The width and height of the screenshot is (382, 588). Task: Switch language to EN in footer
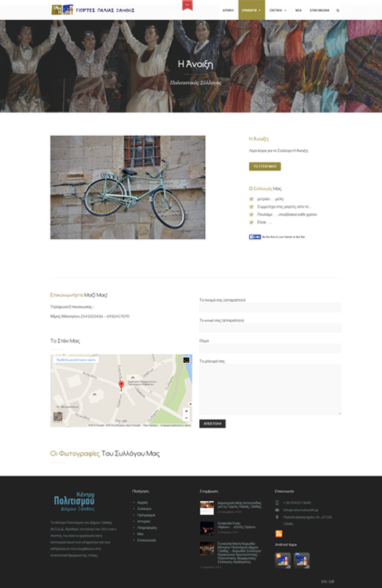(323, 581)
